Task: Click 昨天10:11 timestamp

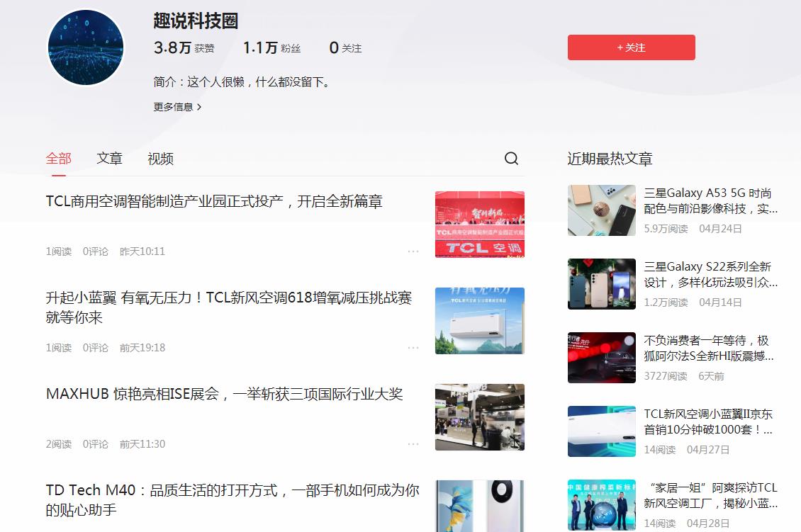Action: click(x=142, y=251)
